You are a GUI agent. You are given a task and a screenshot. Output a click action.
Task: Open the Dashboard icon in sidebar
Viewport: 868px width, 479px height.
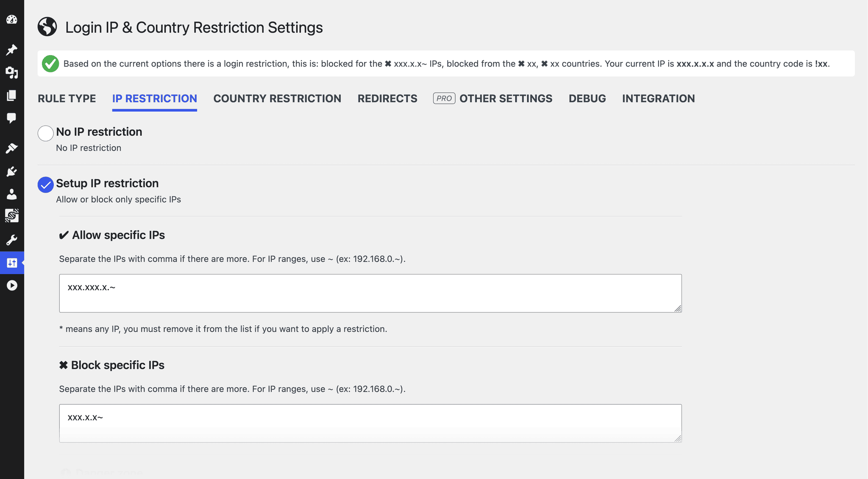coord(12,20)
